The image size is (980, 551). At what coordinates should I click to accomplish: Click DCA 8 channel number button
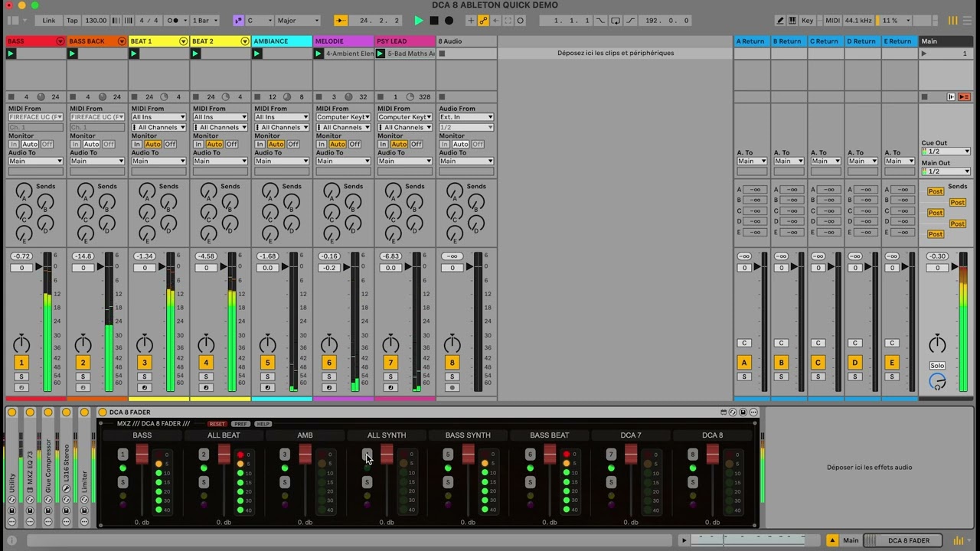coord(692,455)
